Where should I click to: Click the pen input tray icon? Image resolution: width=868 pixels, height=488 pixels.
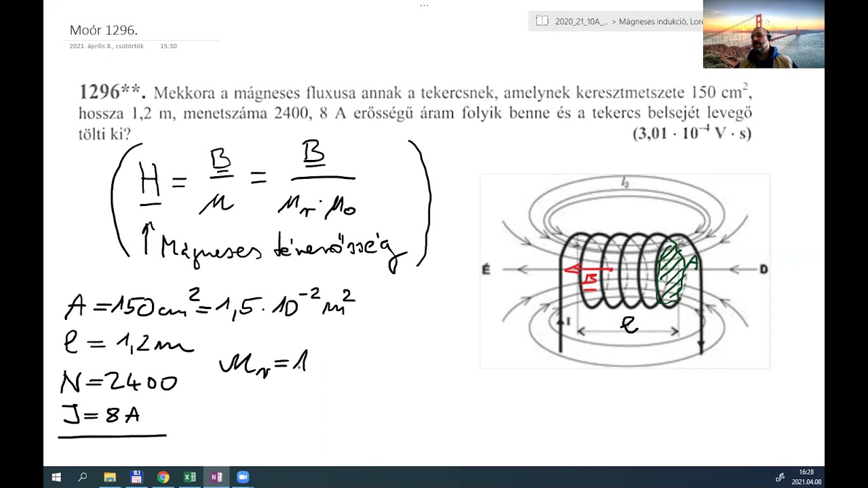[781, 477]
